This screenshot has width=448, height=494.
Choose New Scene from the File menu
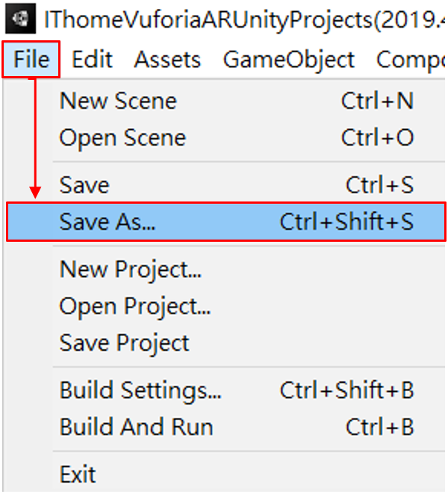[118, 101]
